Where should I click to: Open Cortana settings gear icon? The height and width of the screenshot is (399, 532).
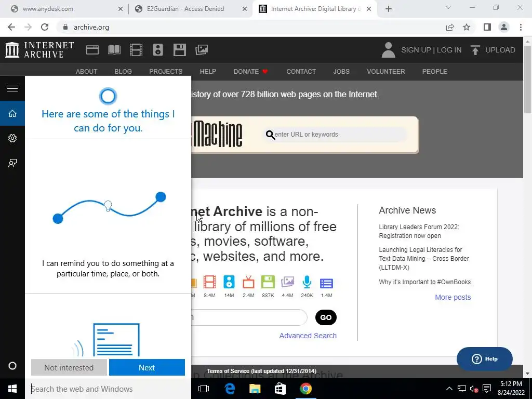(x=12, y=138)
